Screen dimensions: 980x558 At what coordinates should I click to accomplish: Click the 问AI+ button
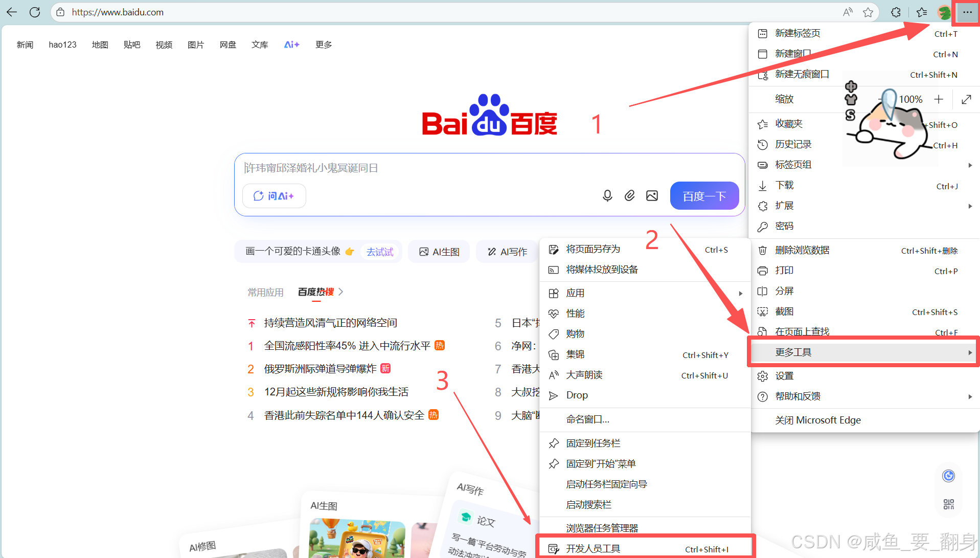[x=274, y=196]
